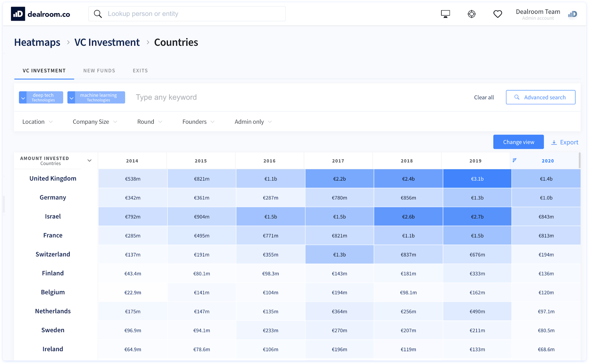The height and width of the screenshot is (364, 589).
Task: Click the crosshair target icon in header
Action: 472,13
